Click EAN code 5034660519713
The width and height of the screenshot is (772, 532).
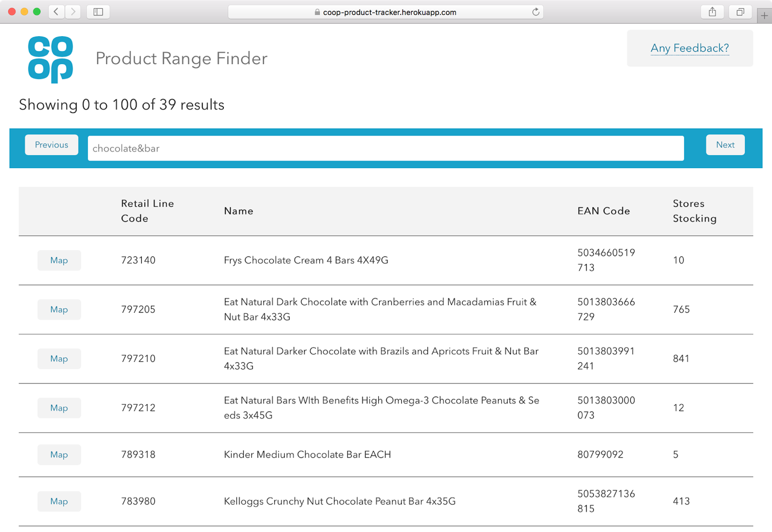pyautogui.click(x=606, y=260)
